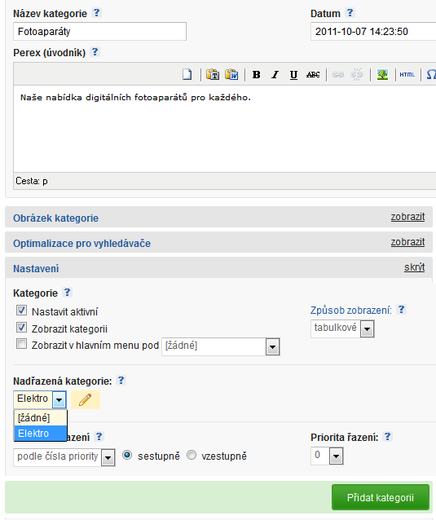Click the pencil edit icon beside Elektro
The image size is (436, 520).
pyautogui.click(x=85, y=399)
